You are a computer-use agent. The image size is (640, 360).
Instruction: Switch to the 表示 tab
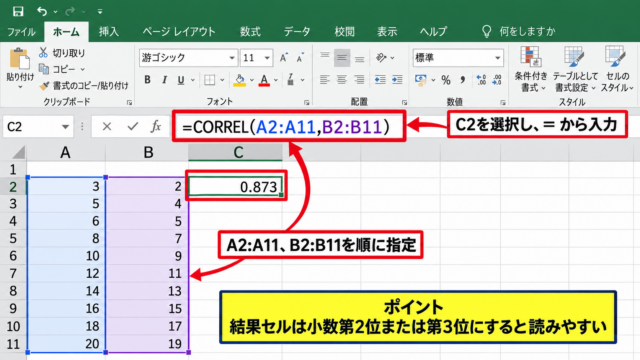(x=387, y=31)
